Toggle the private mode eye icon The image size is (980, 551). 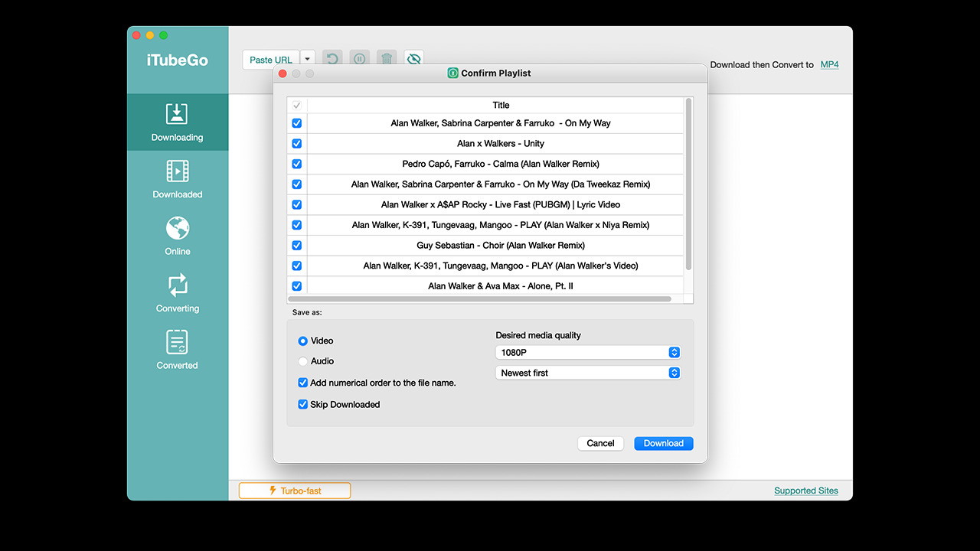click(414, 59)
